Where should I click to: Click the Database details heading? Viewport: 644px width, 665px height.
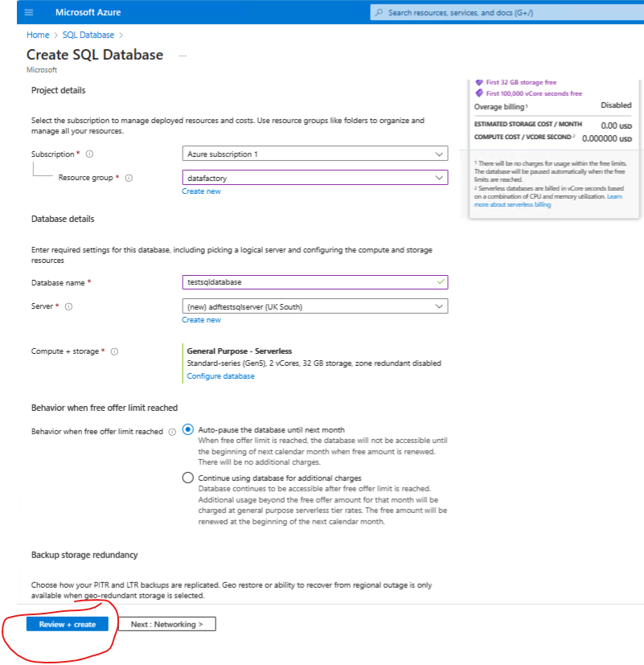(63, 219)
